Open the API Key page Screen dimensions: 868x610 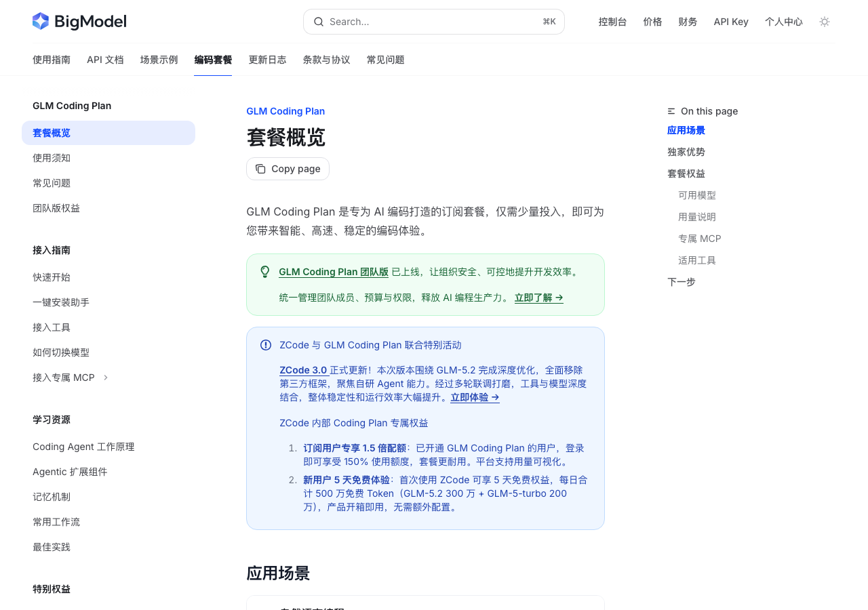click(x=731, y=22)
